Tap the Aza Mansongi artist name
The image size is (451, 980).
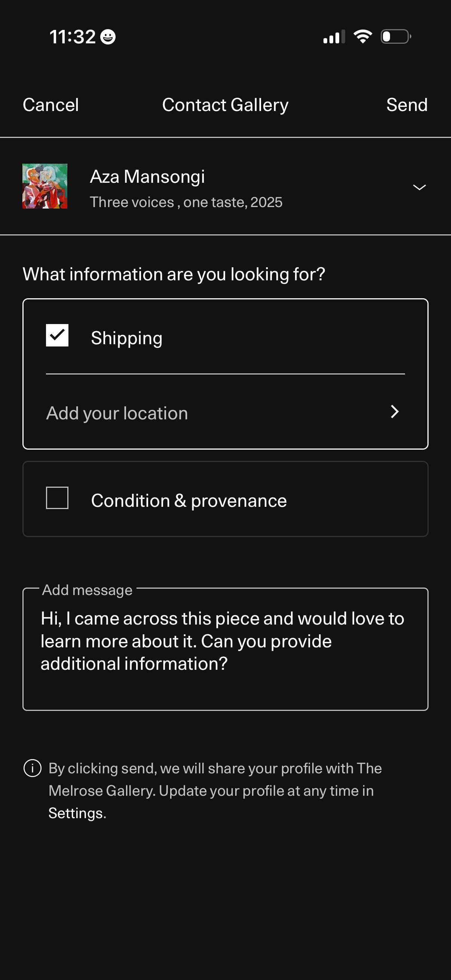coord(147,177)
